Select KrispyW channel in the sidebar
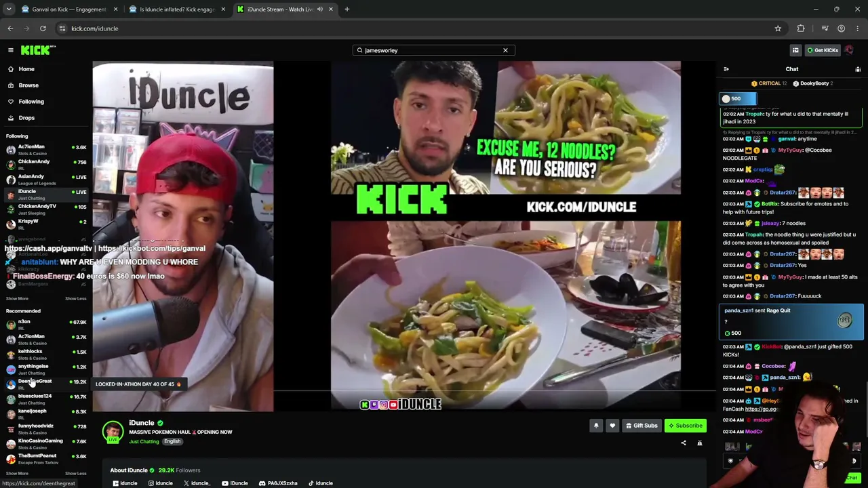 [46, 224]
